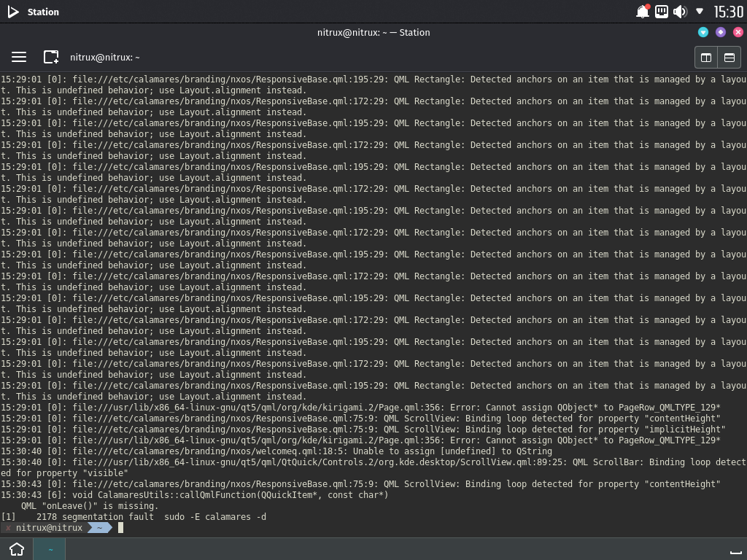The height and width of the screenshot is (560, 747).
Task: Expand the system tray caret arrow
Action: (699, 11)
